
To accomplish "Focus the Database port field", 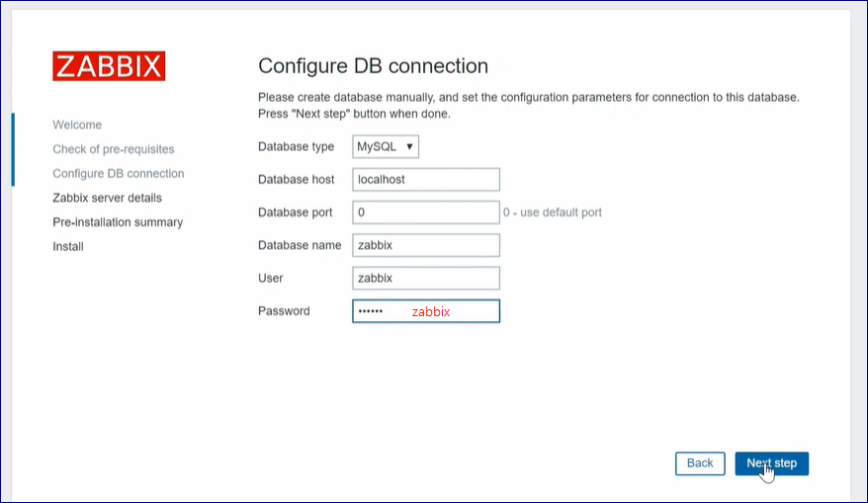I will click(426, 212).
